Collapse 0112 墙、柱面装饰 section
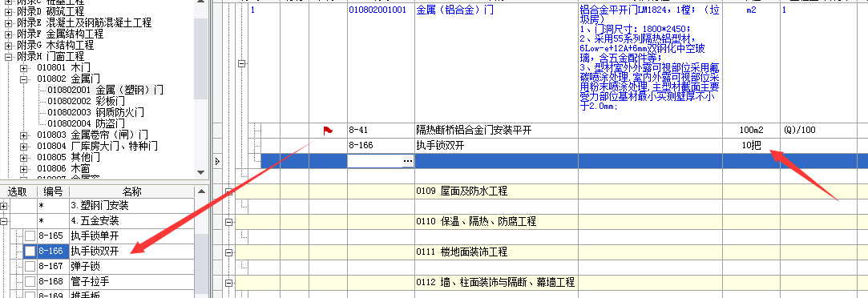 [x=228, y=283]
